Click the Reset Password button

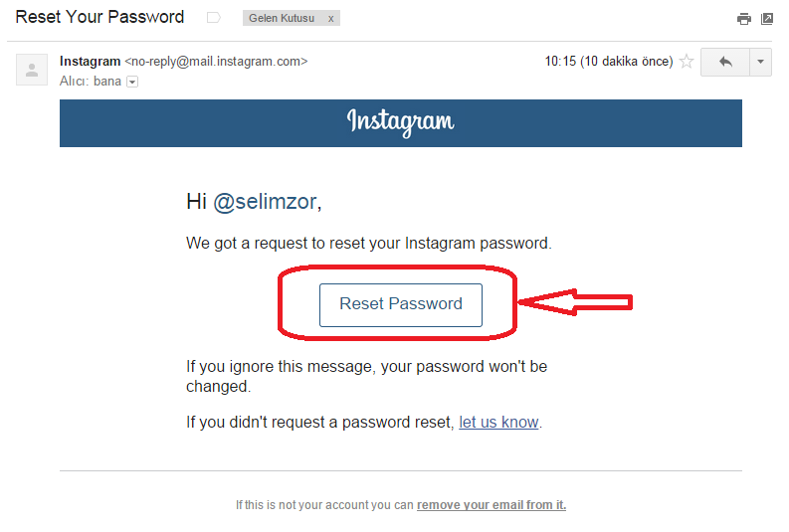point(400,304)
